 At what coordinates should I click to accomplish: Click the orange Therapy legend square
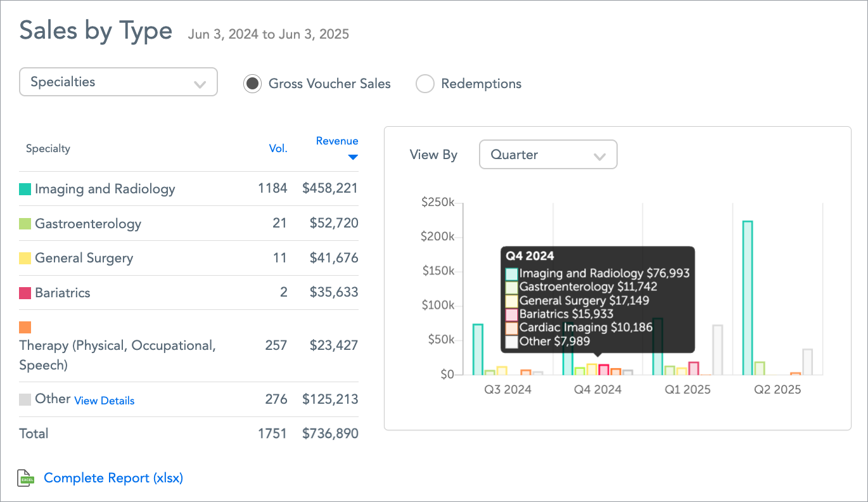25,327
